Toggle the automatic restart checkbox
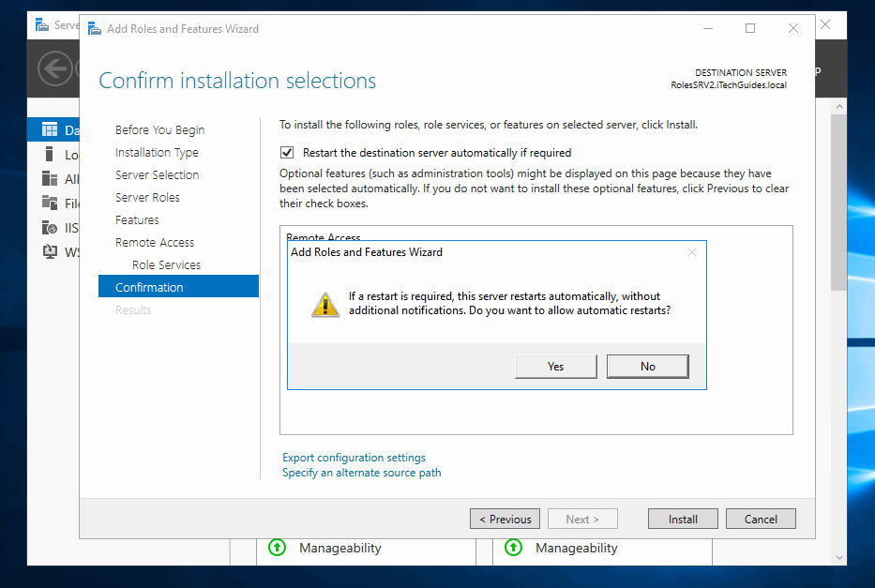875x588 pixels. click(x=288, y=152)
